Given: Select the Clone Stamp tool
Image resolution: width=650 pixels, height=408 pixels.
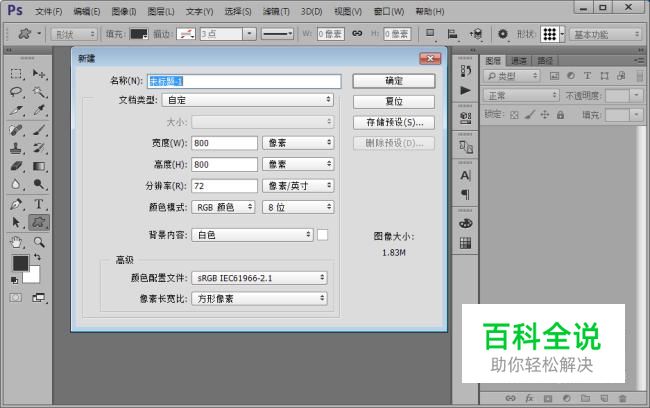Looking at the screenshot, I should (17, 148).
